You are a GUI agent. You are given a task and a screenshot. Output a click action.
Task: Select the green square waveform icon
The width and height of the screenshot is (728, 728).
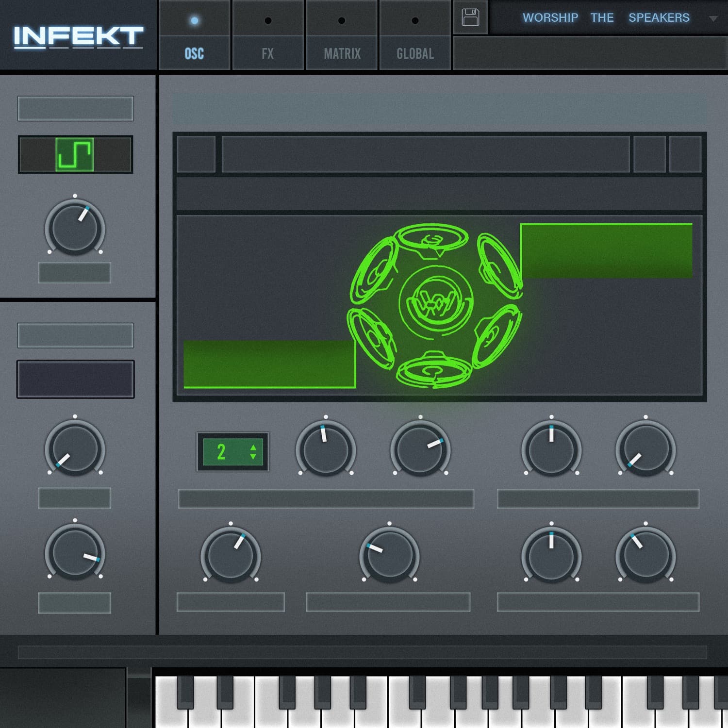pyautogui.click(x=74, y=154)
